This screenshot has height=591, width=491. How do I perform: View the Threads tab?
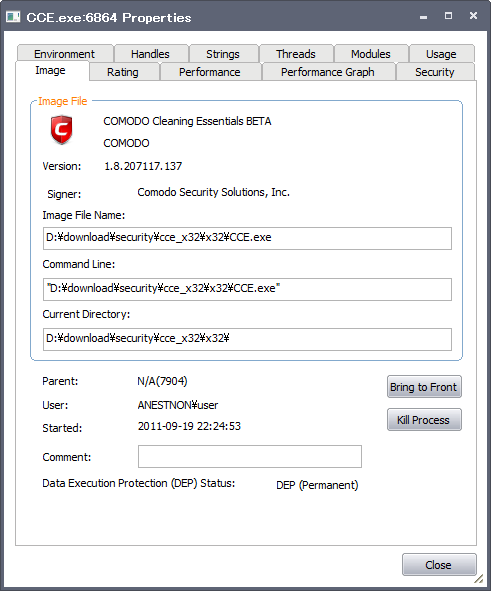(296, 54)
